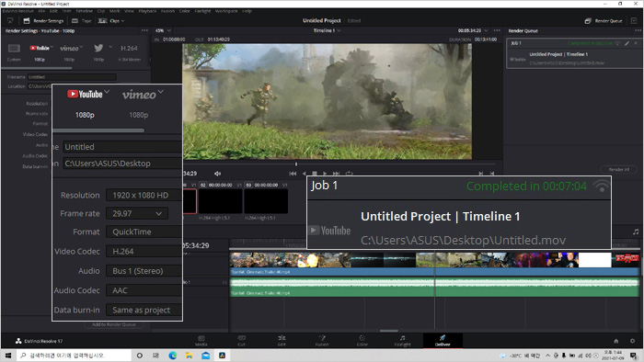
Task: Go to first frame in viewer
Action: tap(293, 174)
